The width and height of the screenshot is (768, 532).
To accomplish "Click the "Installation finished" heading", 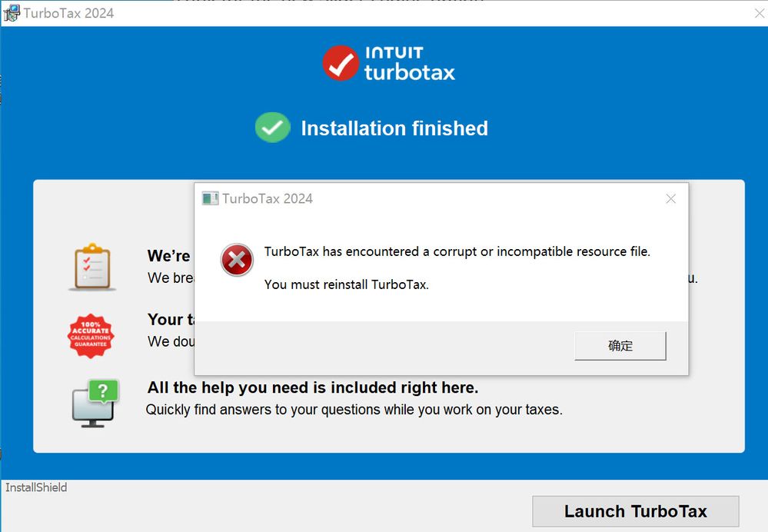I will click(394, 128).
